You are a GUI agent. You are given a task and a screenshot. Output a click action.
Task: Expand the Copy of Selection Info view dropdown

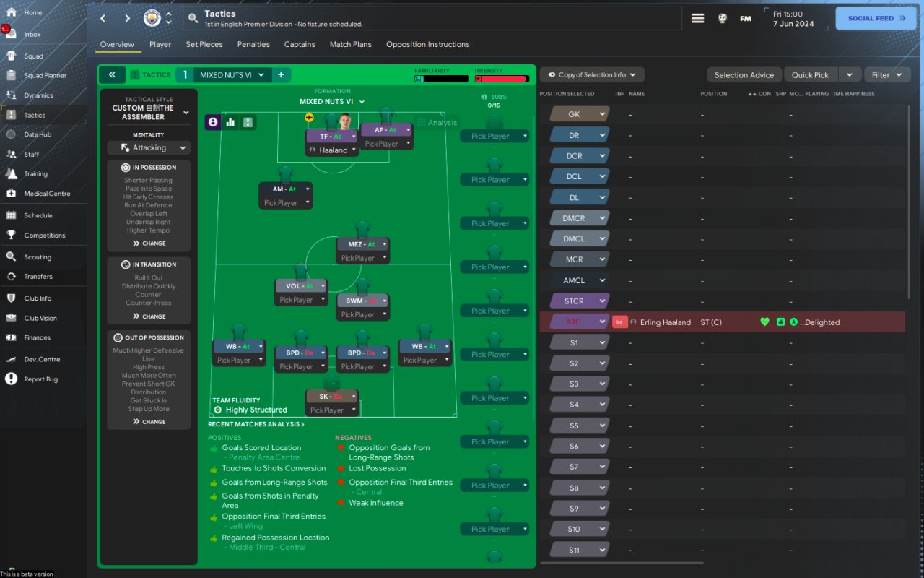pos(592,75)
